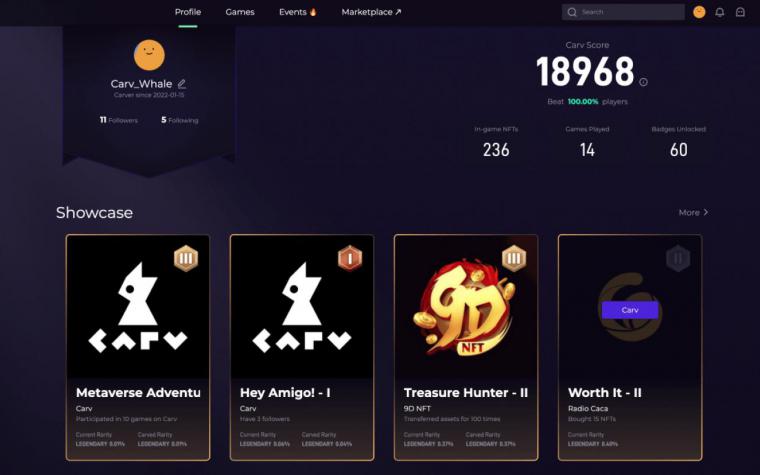The height and width of the screenshot is (475, 760).
Task: Expand Showcase with More chevron
Action: pyautogui.click(x=694, y=212)
